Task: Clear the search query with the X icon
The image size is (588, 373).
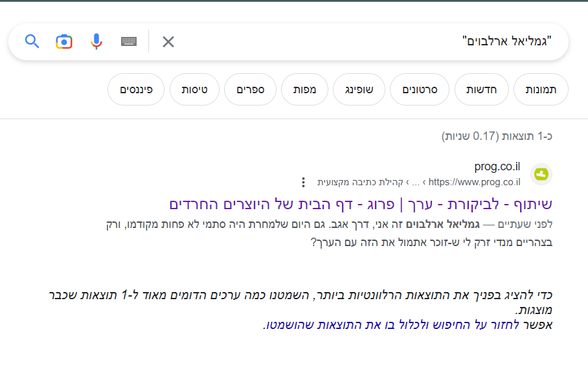Action: 168,41
